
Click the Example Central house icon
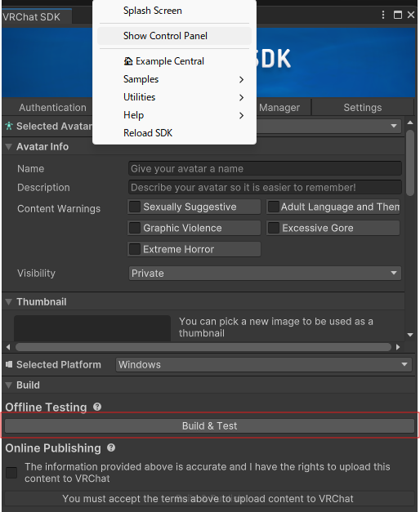point(128,61)
